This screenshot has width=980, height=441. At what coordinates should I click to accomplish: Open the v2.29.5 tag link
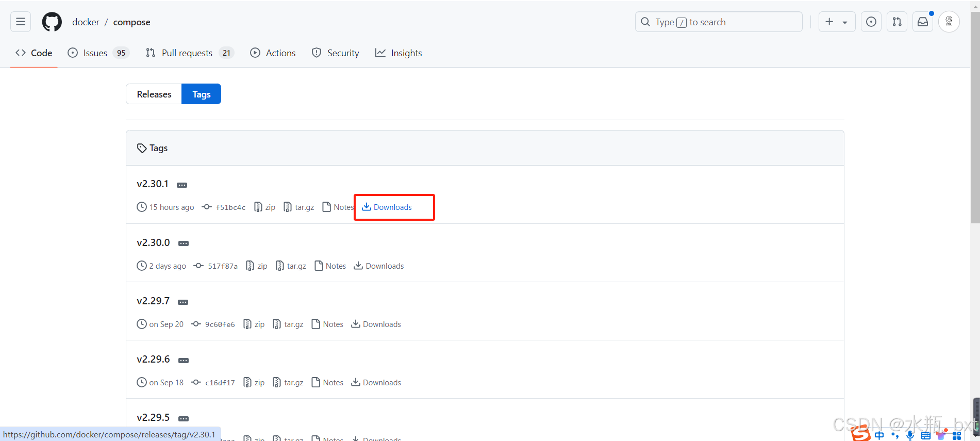coord(153,417)
